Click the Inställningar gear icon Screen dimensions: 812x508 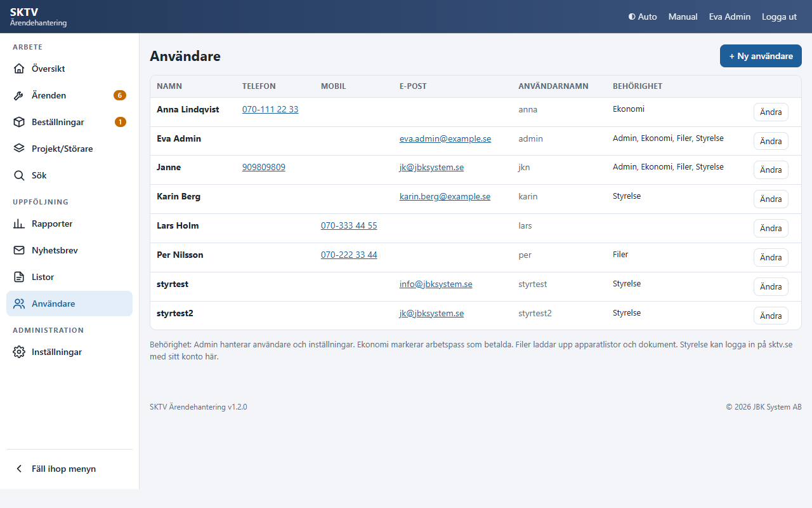tap(19, 352)
